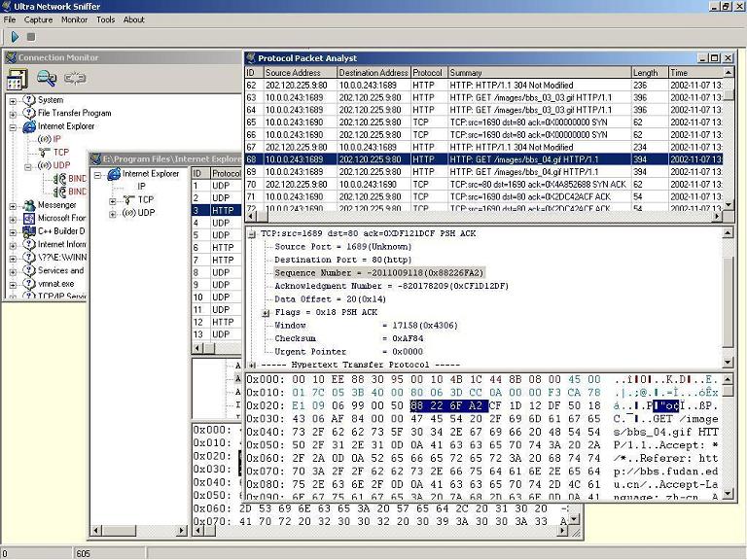Click the greyed arrows icon in Connection Monitor toolbar
The width and height of the screenshot is (747, 560).
[75, 78]
